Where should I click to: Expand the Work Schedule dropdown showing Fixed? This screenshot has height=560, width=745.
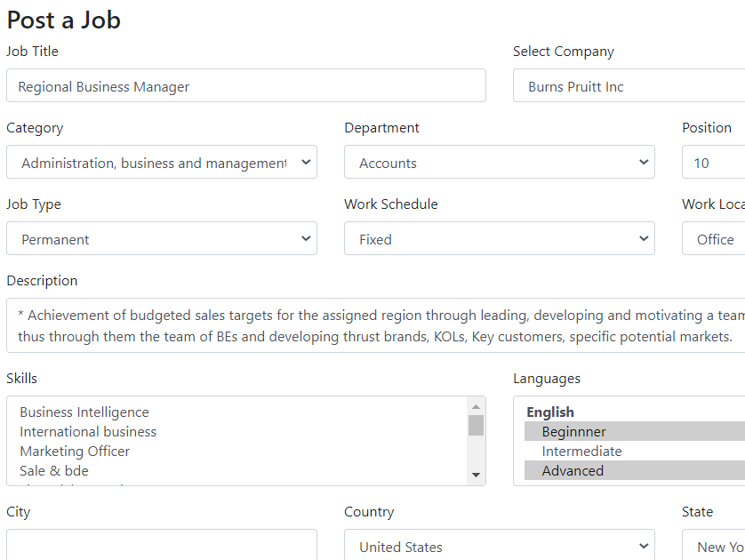click(500, 238)
